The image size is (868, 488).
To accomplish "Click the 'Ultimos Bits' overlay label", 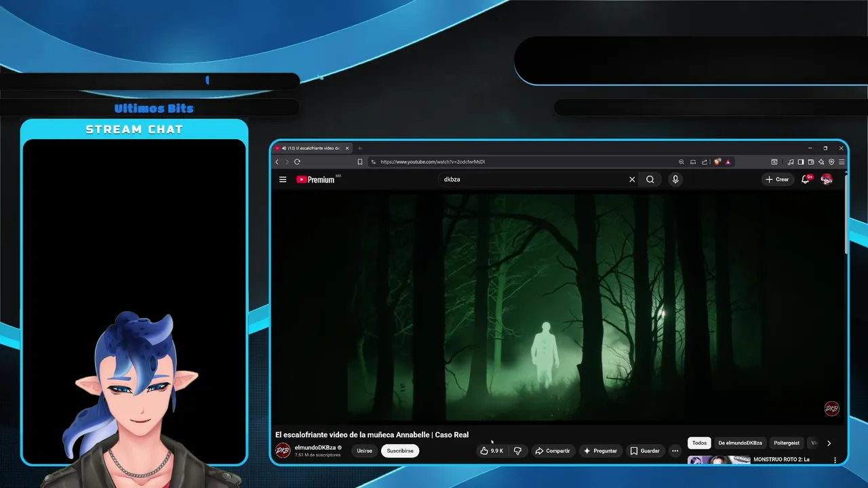I will (154, 108).
